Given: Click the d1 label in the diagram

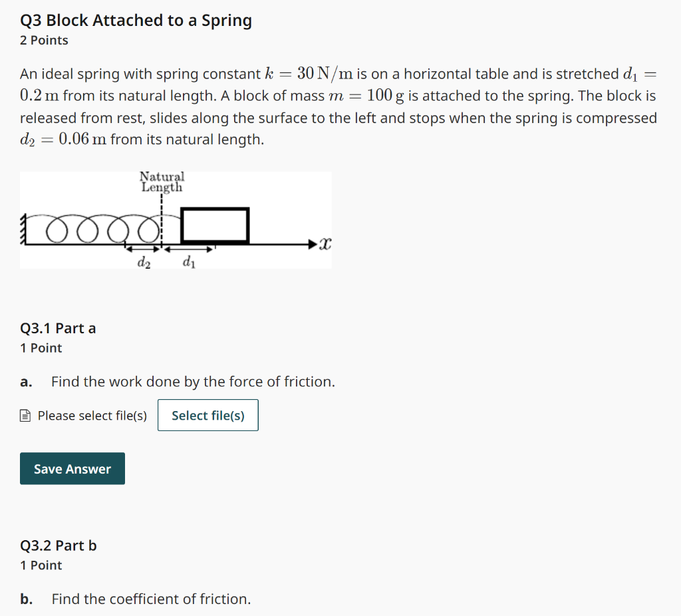Looking at the screenshot, I should [188, 261].
